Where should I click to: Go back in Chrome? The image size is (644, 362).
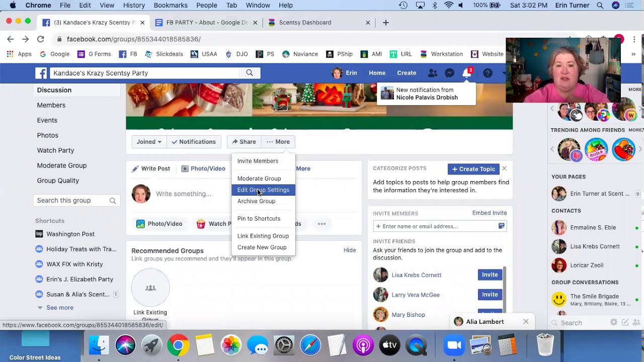click(10, 39)
